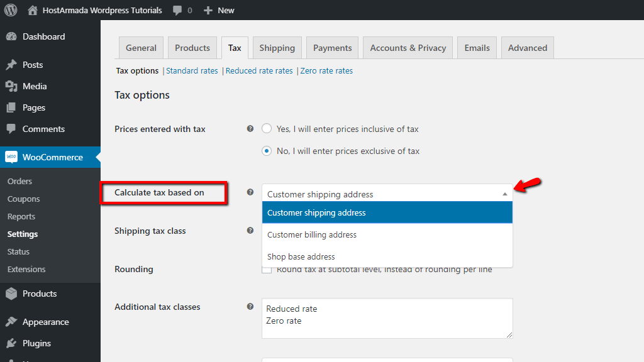The height and width of the screenshot is (362, 644).
Task: Choose Customer billing address option
Action: click(312, 234)
